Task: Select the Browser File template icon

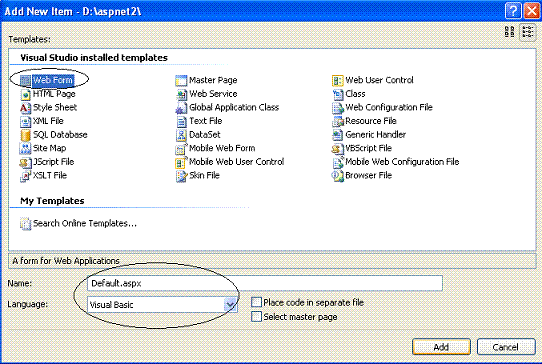Action: pos(337,176)
